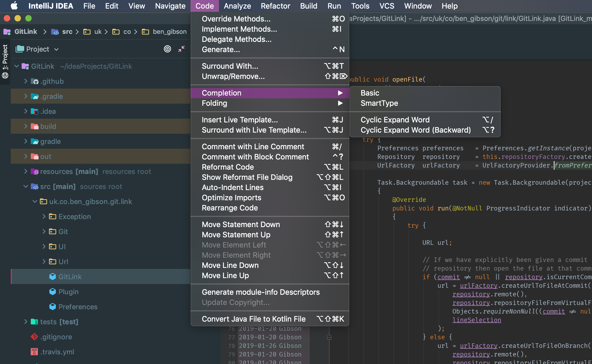Click the Preferences class icon in the project tree
Screen dimensions: 592x364
[53, 307]
